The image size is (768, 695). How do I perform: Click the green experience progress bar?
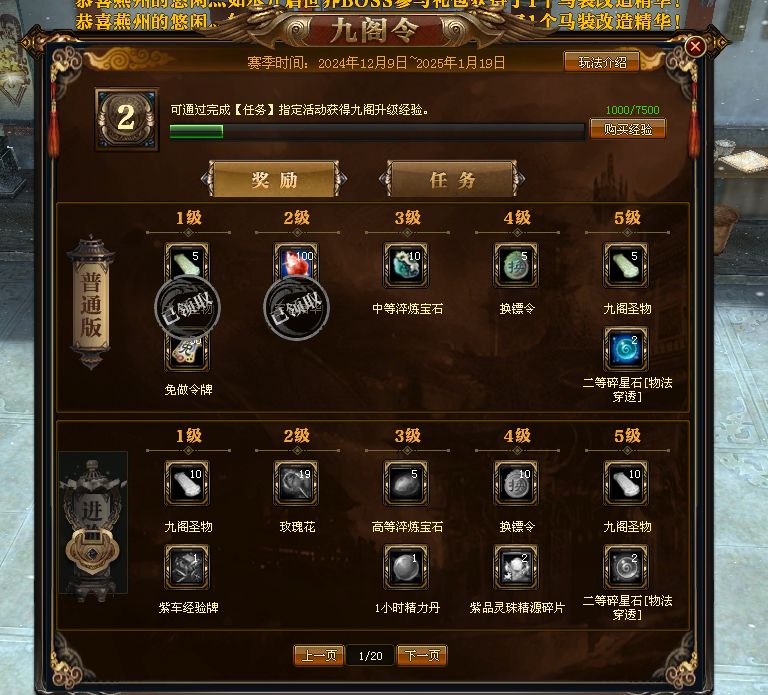click(x=377, y=131)
